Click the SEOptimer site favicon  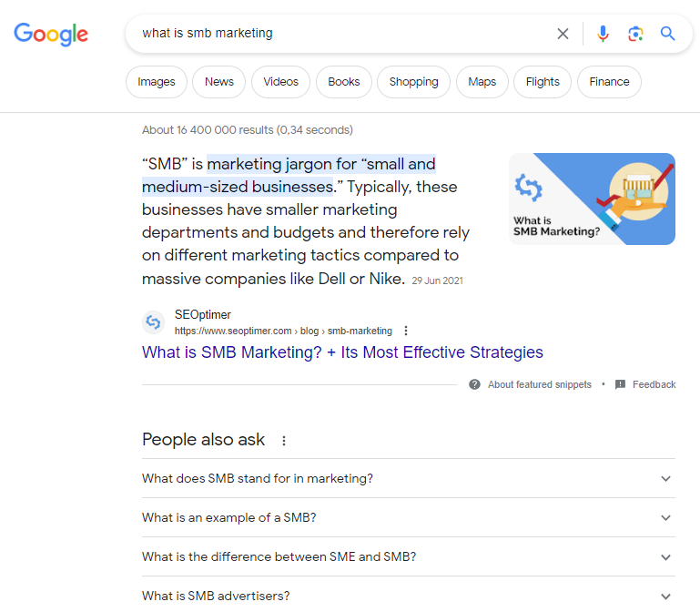(x=154, y=322)
